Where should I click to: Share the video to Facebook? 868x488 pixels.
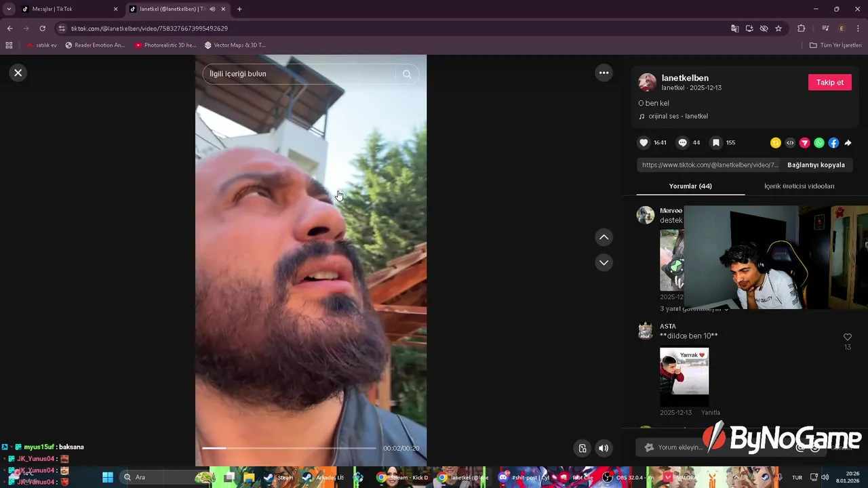[x=833, y=142]
